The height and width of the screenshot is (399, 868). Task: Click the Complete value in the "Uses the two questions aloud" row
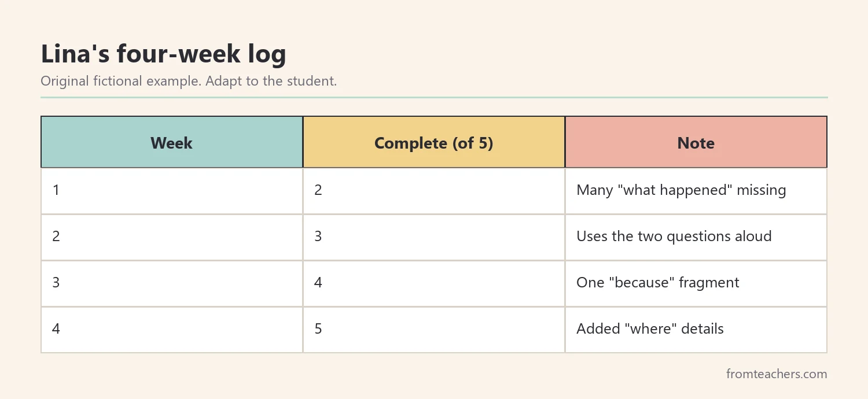[434, 237]
